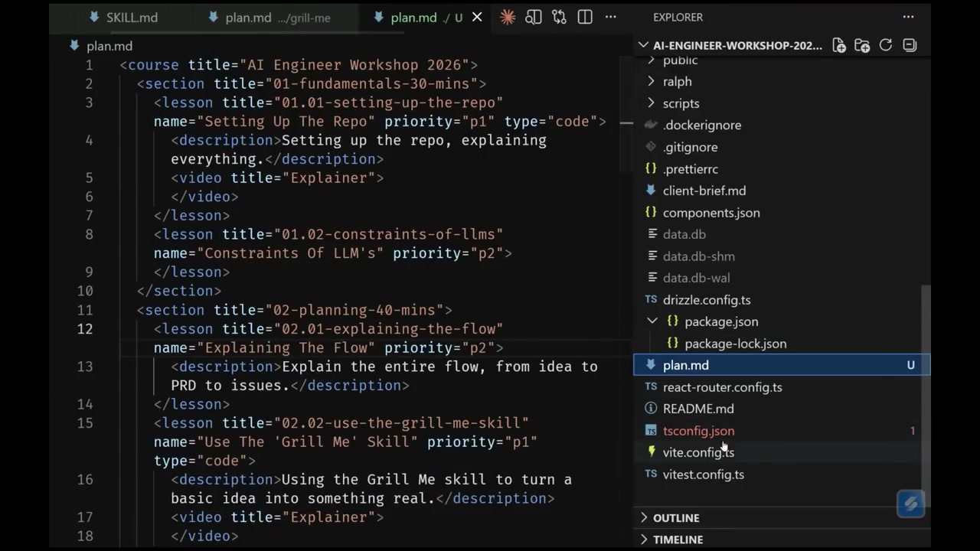Open the .prettierrc file
Screen dimensions: 980x551
click(690, 169)
